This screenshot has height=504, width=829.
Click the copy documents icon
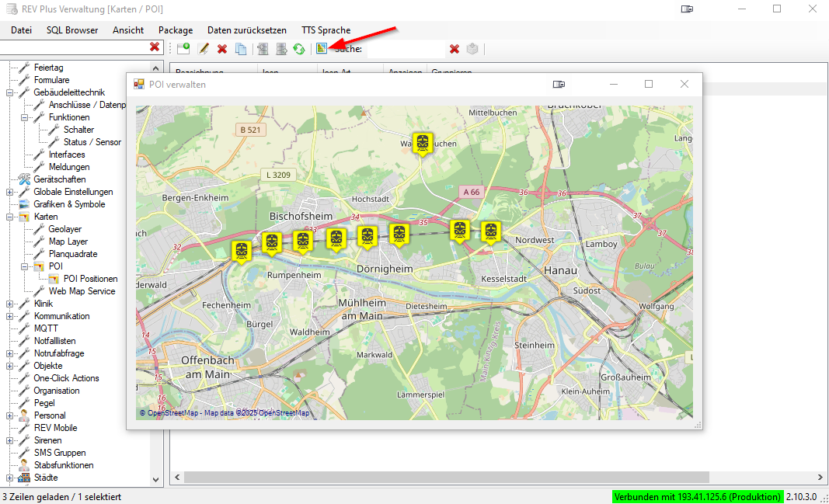coord(241,49)
